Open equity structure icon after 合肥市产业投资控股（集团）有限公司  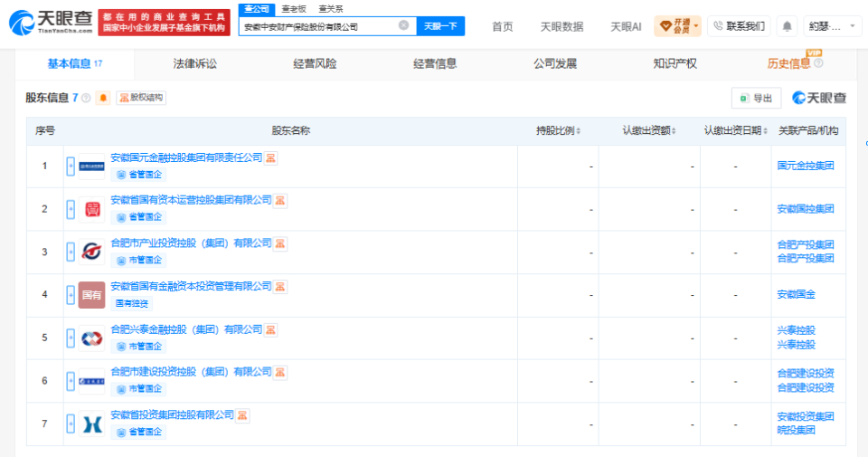point(280,243)
